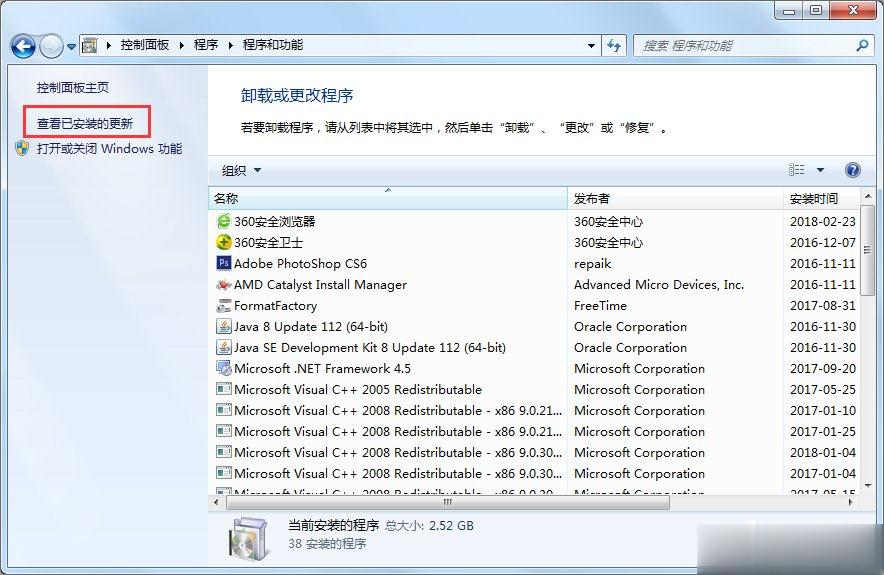The height and width of the screenshot is (575, 884).
Task: Select Java SE Development Kit 8 Update 112
Action: point(370,347)
